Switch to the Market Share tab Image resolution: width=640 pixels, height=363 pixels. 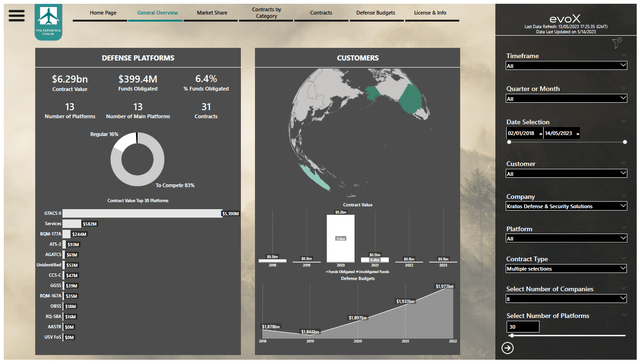tap(212, 13)
